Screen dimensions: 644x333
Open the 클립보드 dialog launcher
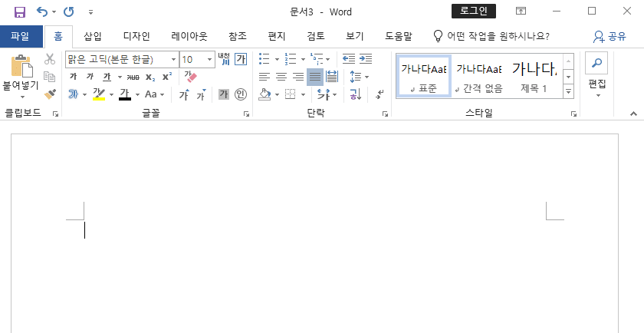tap(55, 114)
